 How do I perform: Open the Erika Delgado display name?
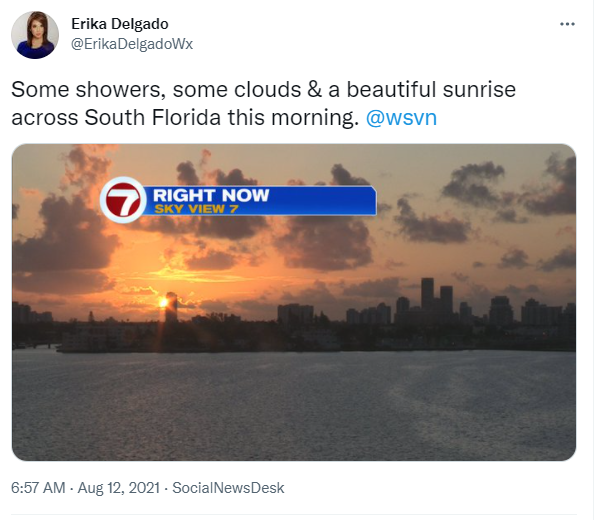[x=120, y=24]
